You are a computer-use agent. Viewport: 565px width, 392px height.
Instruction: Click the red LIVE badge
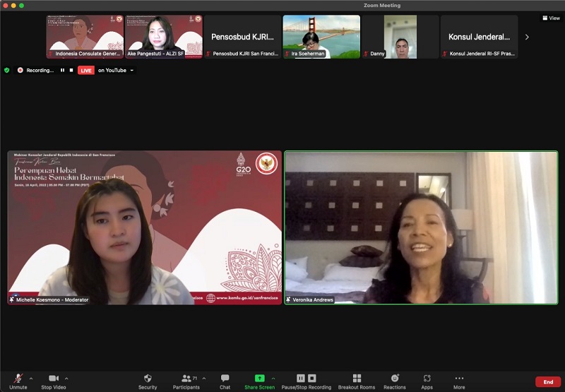point(86,70)
